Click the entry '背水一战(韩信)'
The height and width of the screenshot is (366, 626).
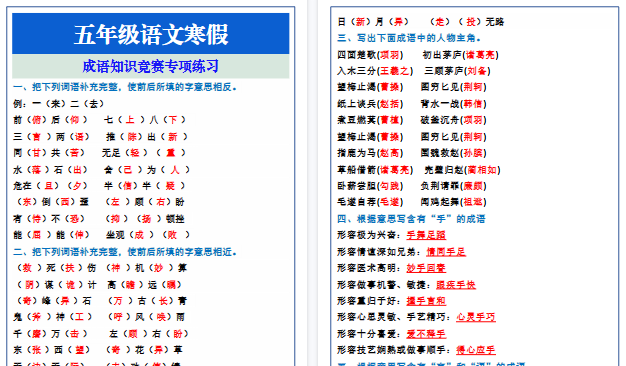[454, 104]
